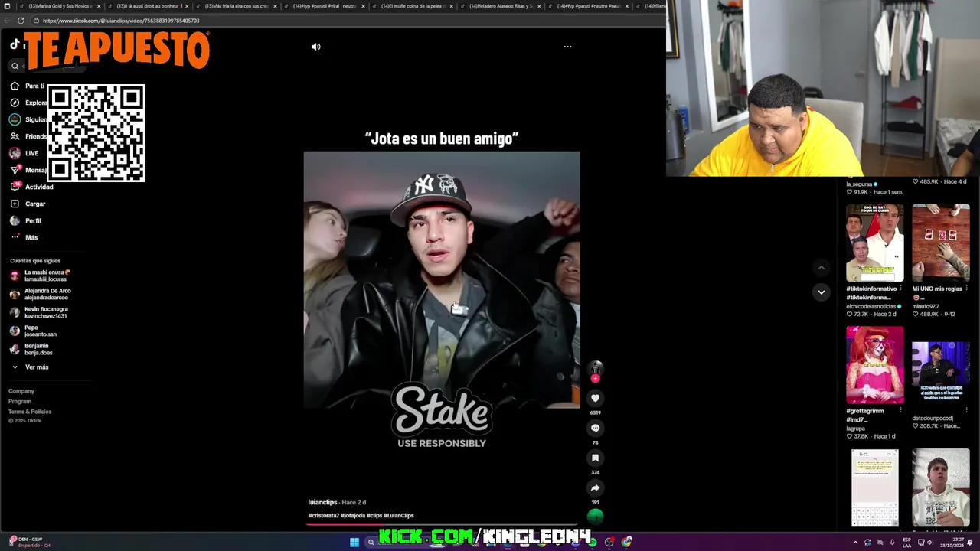This screenshot has width=980, height=551.
Task: Open the elchicodelasnoticias profile link
Action: (x=871, y=306)
